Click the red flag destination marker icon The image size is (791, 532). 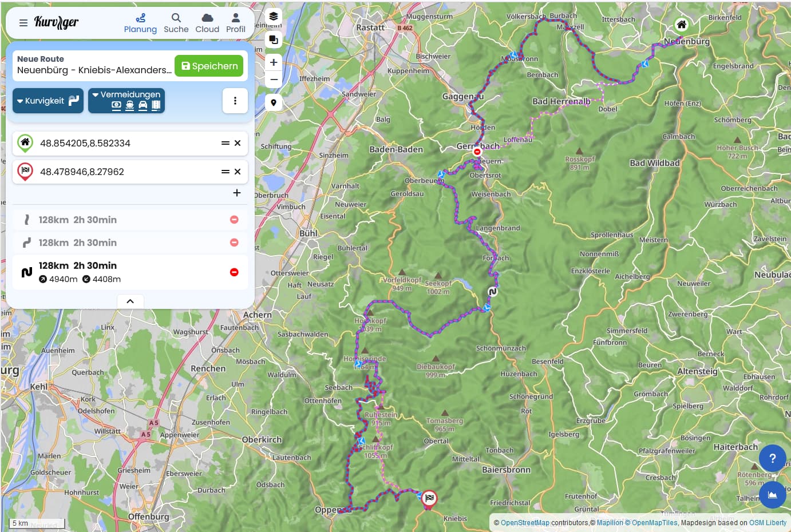(25, 171)
